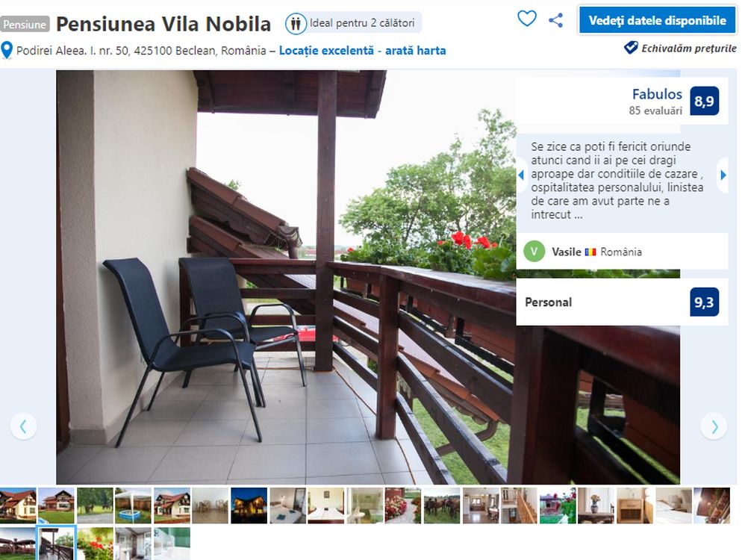Select the red flowers thumbnail in second row

[95, 544]
